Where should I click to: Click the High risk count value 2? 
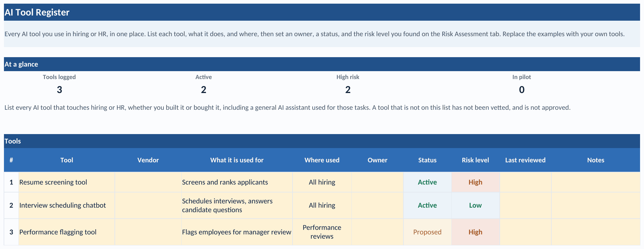(348, 90)
